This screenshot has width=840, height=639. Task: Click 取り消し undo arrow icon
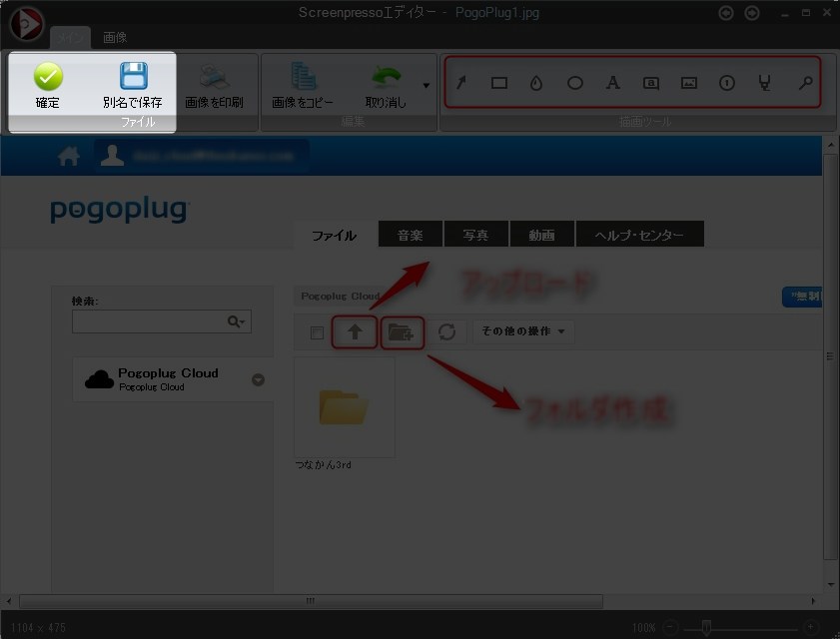pos(386,77)
